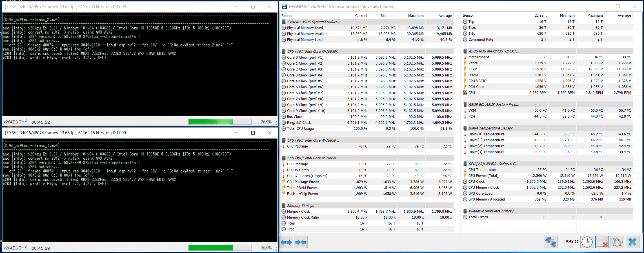Click the shrink sensor panels inward-arrows button
Image resolution: width=644 pixels, height=253 pixels.
coord(301,242)
